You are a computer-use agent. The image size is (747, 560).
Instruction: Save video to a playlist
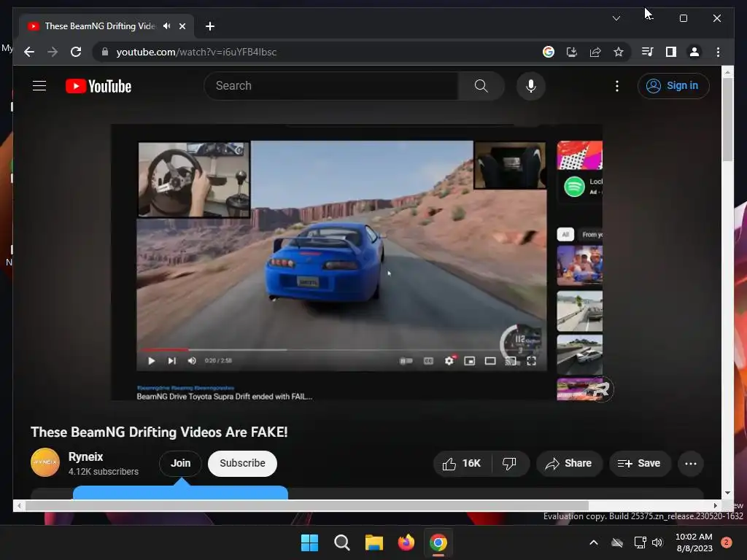640,463
